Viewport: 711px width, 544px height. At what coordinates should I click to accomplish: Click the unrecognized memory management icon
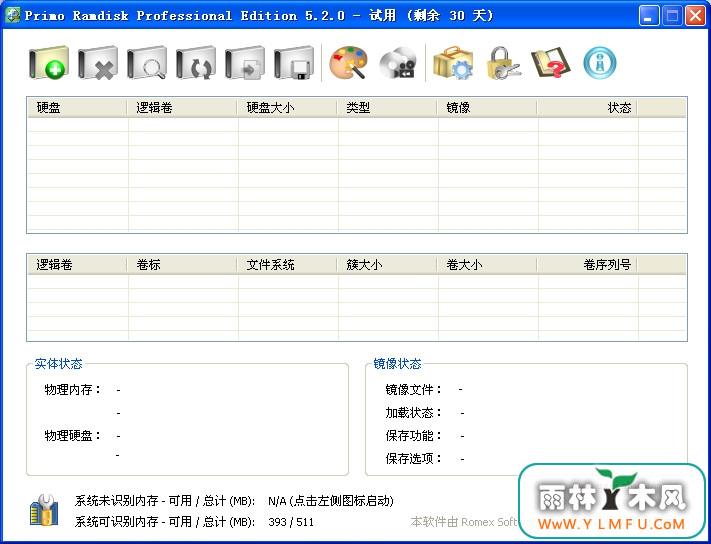click(44, 510)
